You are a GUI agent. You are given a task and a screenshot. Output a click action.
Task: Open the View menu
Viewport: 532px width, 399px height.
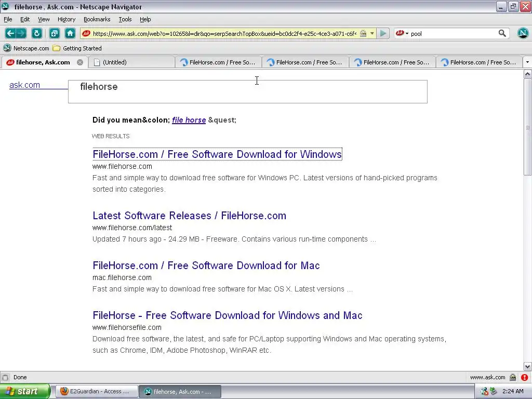44,19
